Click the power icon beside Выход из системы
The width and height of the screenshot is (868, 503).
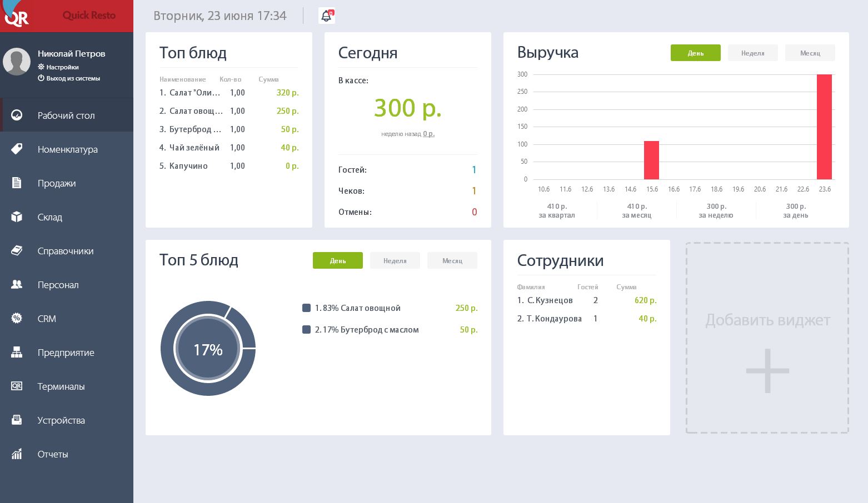tap(41, 78)
